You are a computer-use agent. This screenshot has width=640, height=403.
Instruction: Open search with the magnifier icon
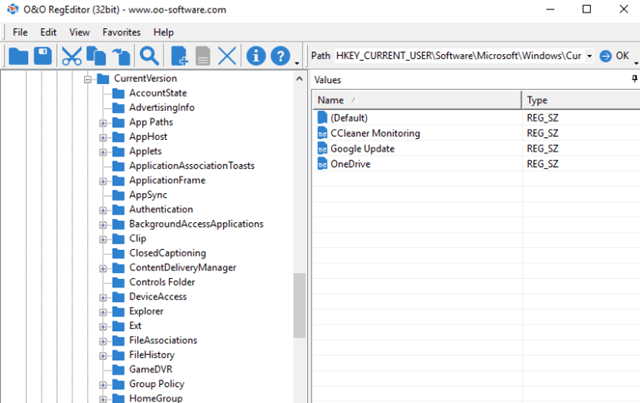(x=149, y=56)
